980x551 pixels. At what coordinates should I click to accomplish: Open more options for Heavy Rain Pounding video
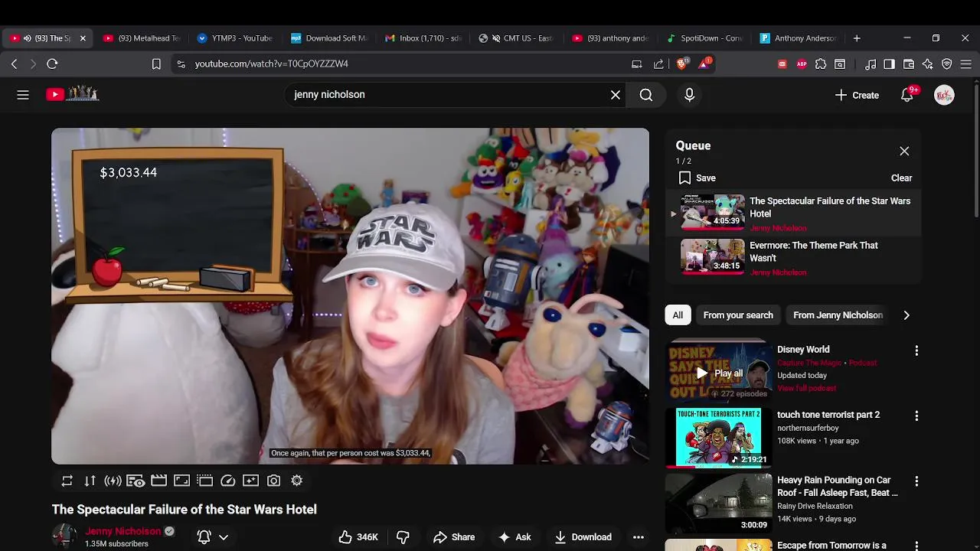click(916, 481)
